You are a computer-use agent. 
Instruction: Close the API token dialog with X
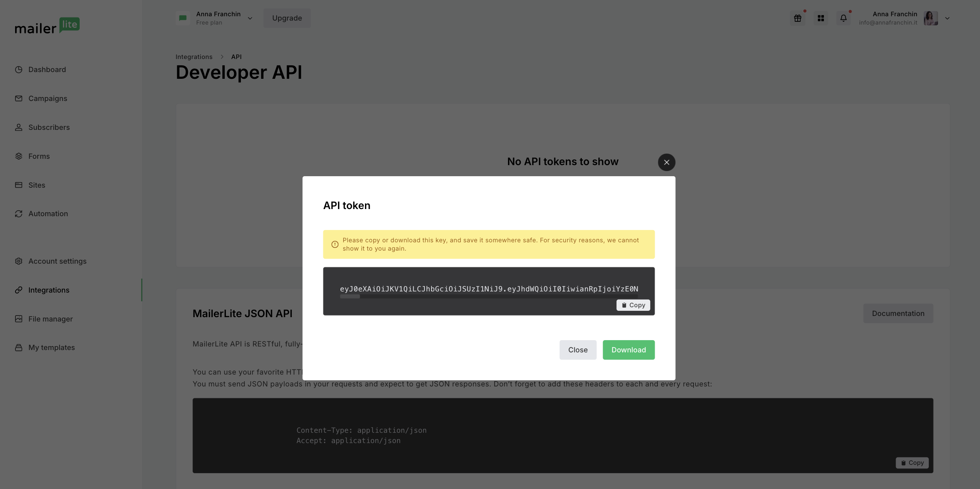click(x=667, y=162)
